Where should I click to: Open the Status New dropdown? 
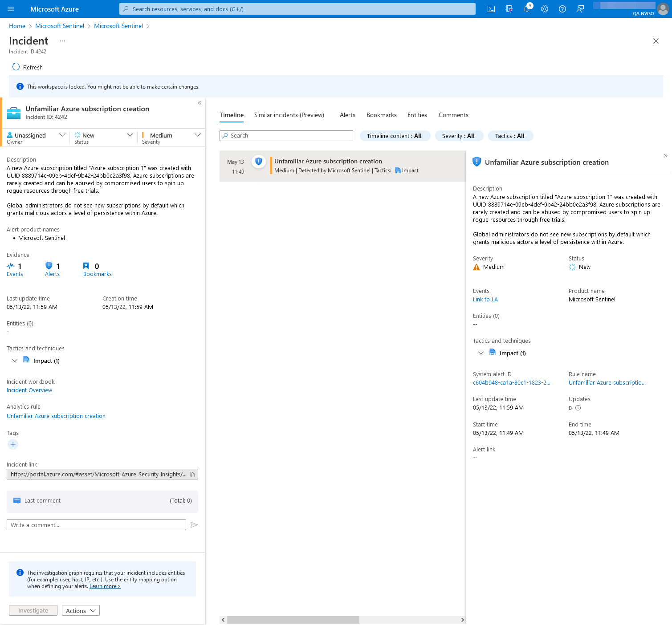click(x=130, y=134)
